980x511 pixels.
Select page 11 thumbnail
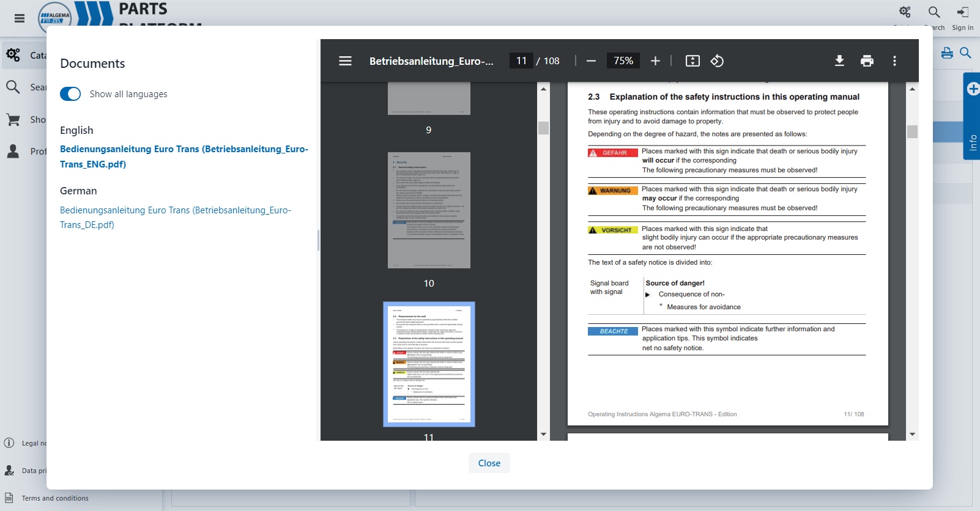429,364
